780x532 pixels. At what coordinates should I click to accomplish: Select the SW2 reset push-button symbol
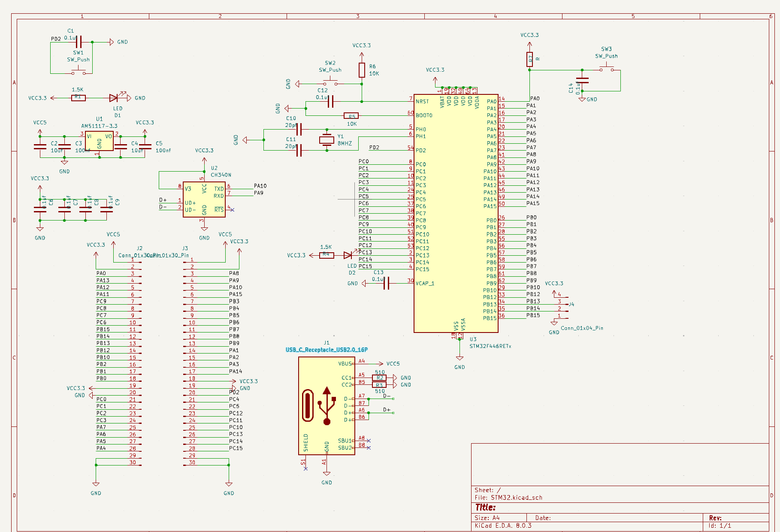coord(330,82)
